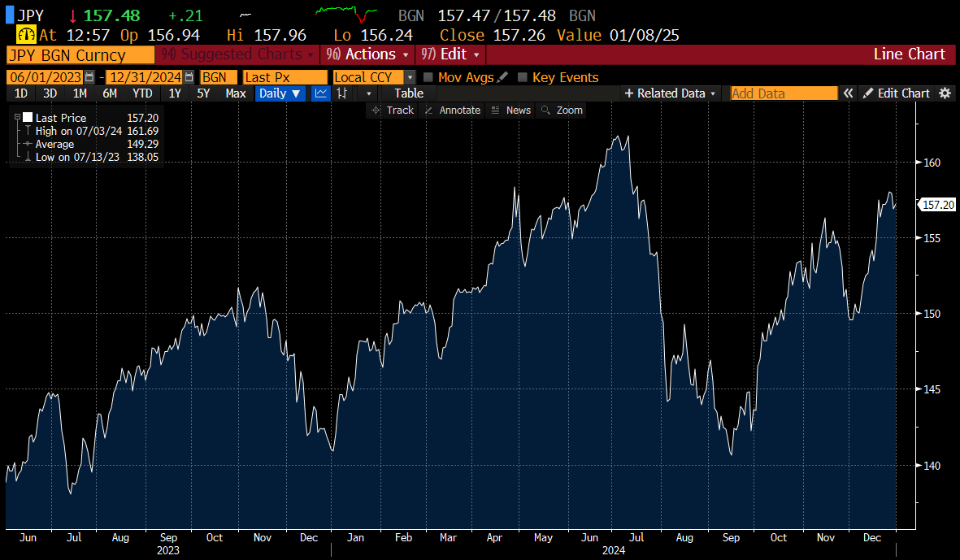Open chart settings gear icon
960x560 pixels.
[945, 93]
